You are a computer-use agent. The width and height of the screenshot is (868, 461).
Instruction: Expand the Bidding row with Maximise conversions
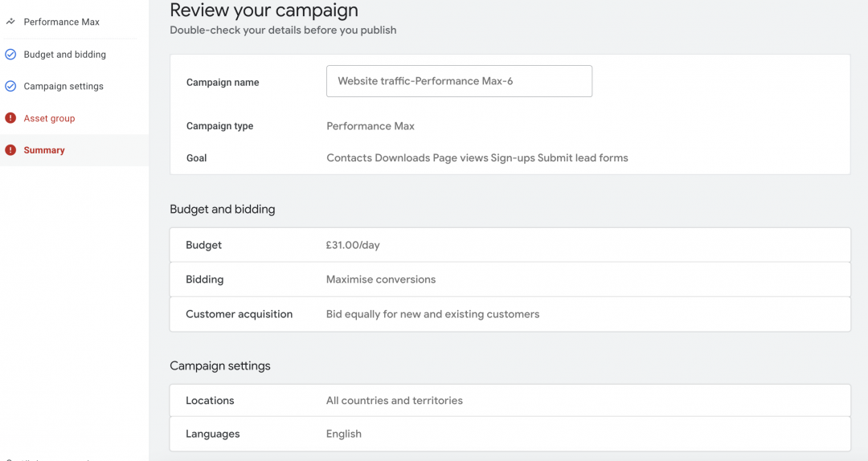point(510,279)
